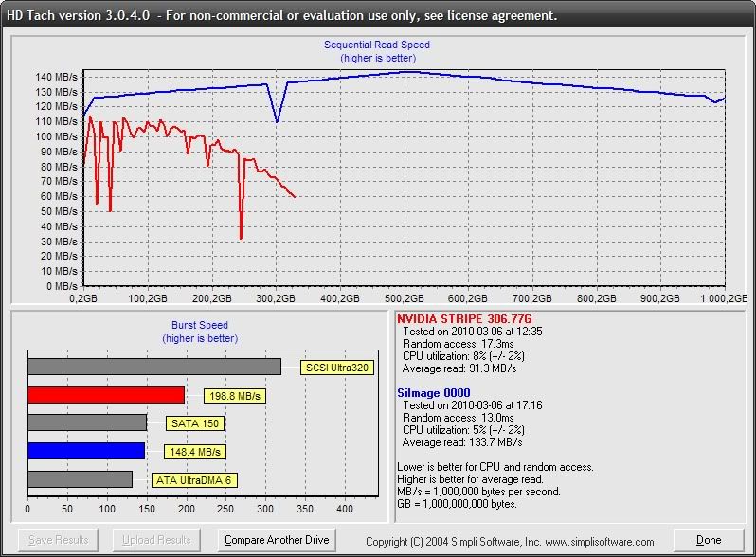Click the Sequential Read Speed chart title
Image resolution: width=756 pixels, height=557 pixels.
click(x=377, y=45)
